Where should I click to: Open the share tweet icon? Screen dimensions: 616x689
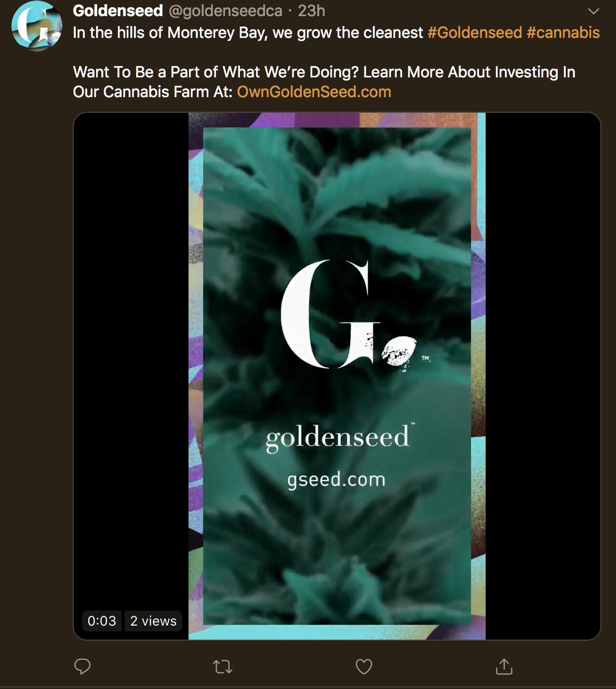point(504,666)
